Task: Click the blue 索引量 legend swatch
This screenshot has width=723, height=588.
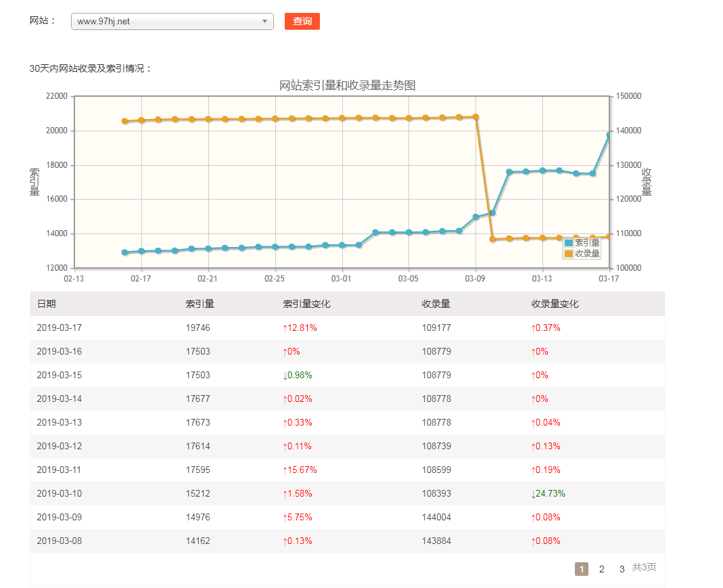Action: 569,243
